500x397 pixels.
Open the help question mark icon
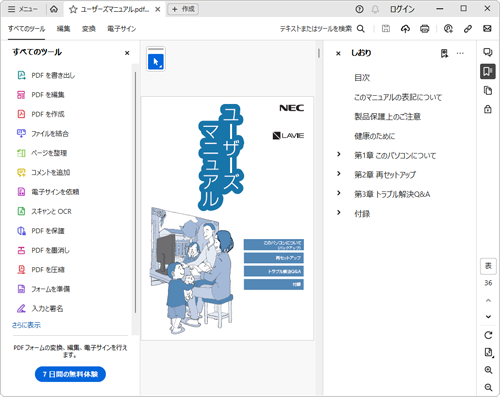pyautogui.click(x=359, y=9)
